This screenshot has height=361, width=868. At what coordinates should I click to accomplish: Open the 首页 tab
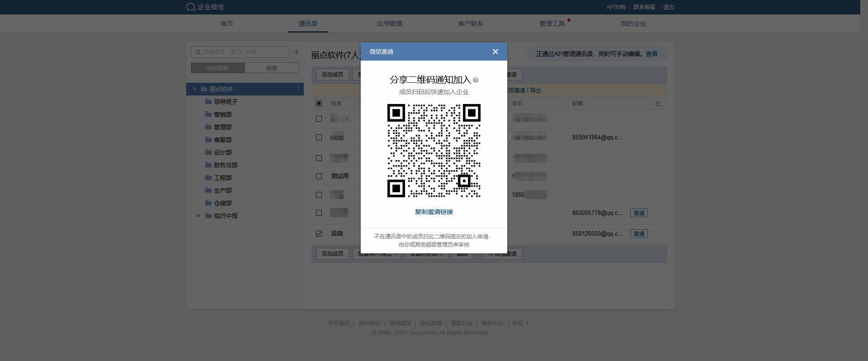pyautogui.click(x=227, y=24)
